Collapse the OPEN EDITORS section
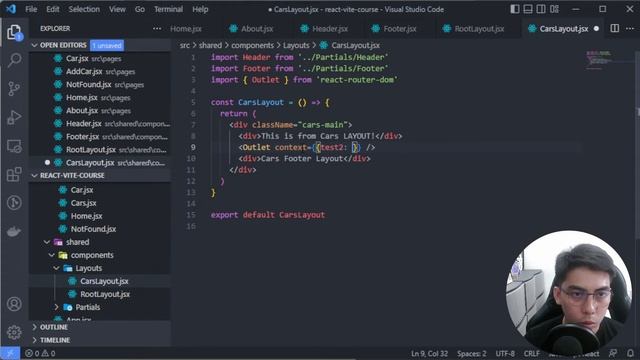The width and height of the screenshot is (640, 360). click(x=35, y=45)
